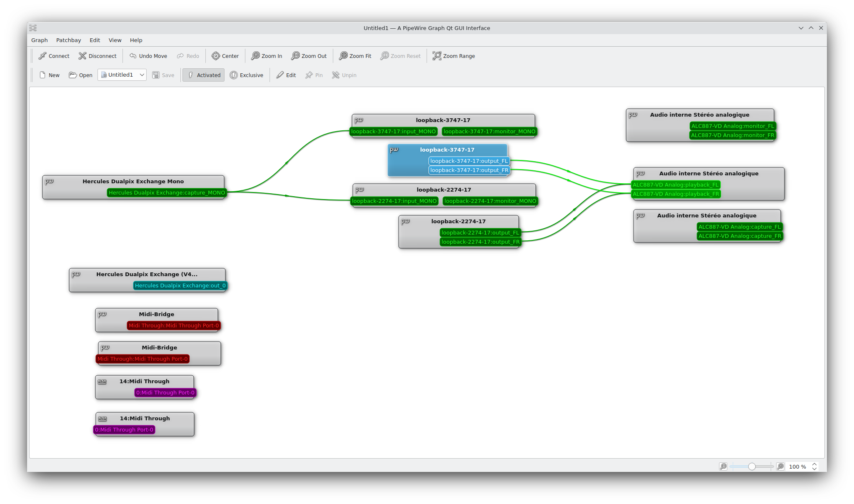Click the New patchbay button
Screen dimensions: 854x504
pyautogui.click(x=49, y=75)
